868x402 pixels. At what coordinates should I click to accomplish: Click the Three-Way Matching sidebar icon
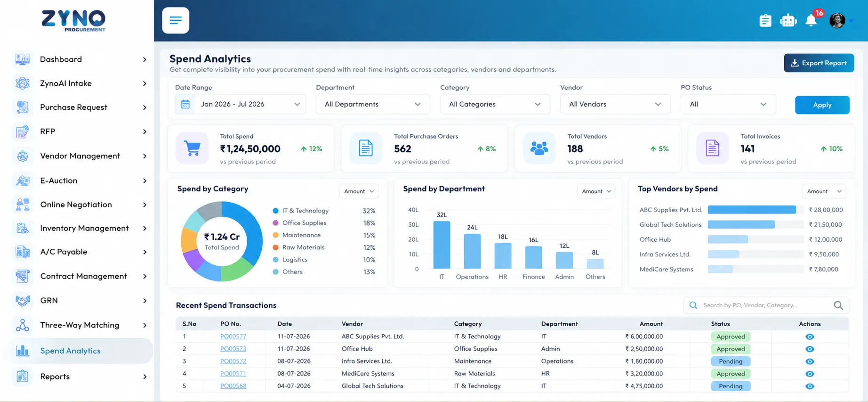pyautogui.click(x=23, y=325)
